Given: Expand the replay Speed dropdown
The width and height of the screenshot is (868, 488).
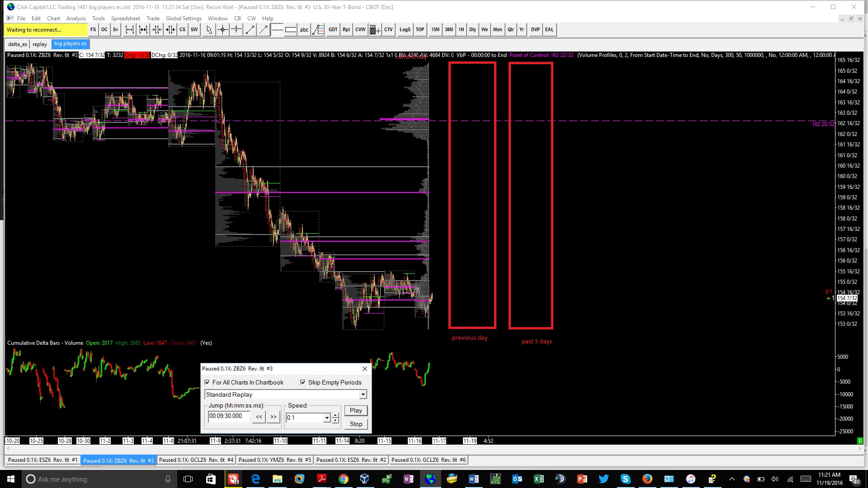Looking at the screenshot, I should 327,418.
